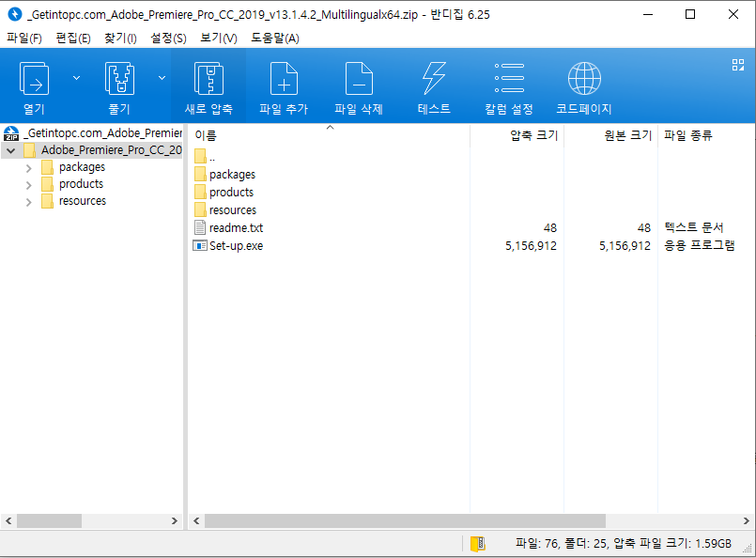Select products folder in file list
Screen dimensions: 756x558
tap(231, 193)
